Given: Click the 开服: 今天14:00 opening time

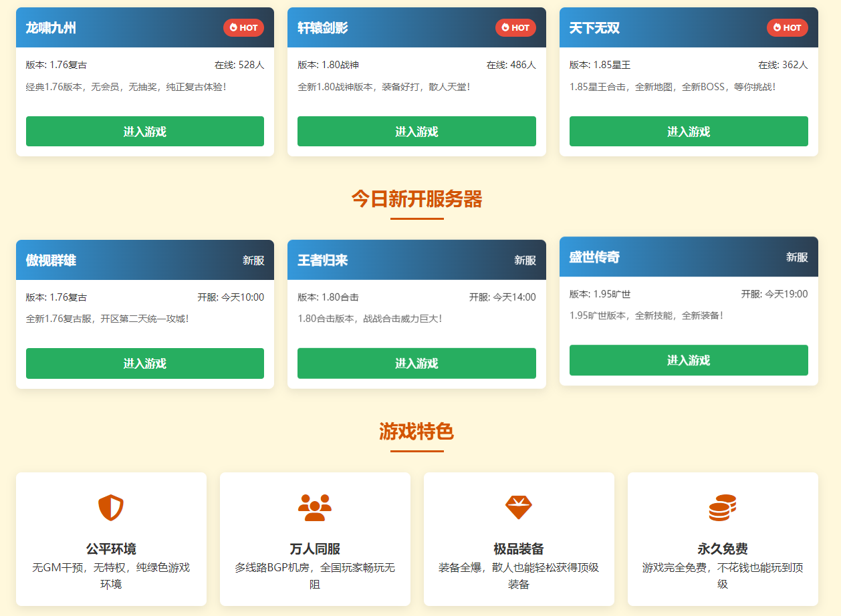Looking at the screenshot, I should click(x=503, y=297).
